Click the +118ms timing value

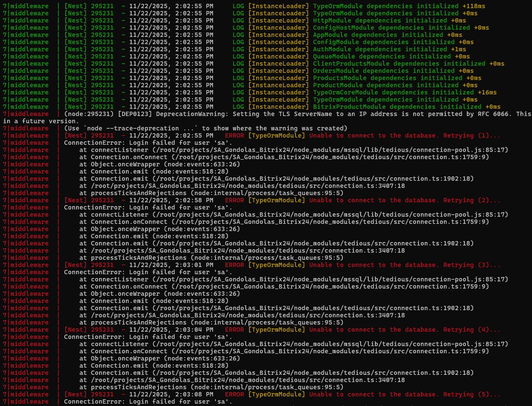(474, 6)
